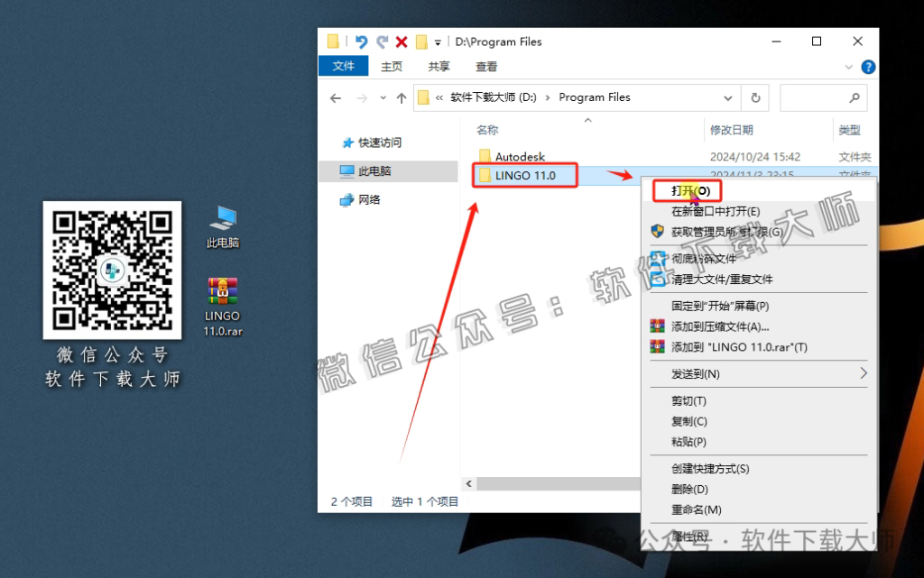The image size is (924, 578).
Task: Select the LINGO 11.0.rar desktop icon
Action: (x=221, y=289)
